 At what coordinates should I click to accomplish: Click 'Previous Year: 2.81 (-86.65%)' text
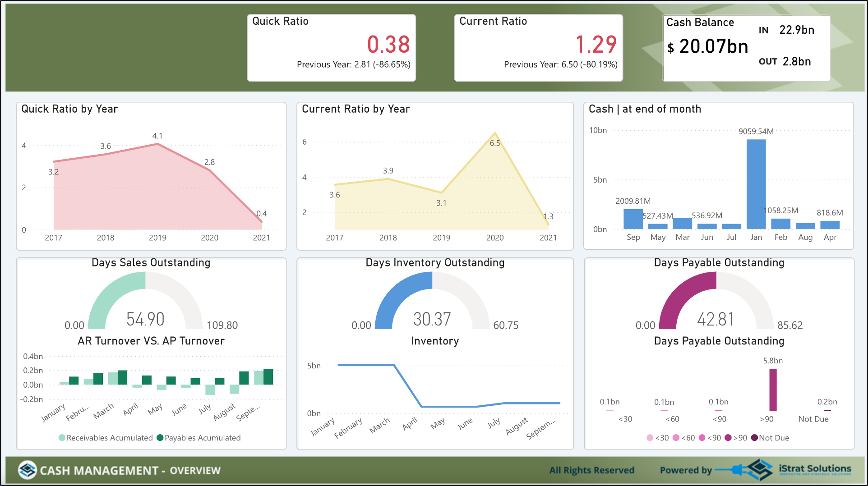tap(353, 64)
